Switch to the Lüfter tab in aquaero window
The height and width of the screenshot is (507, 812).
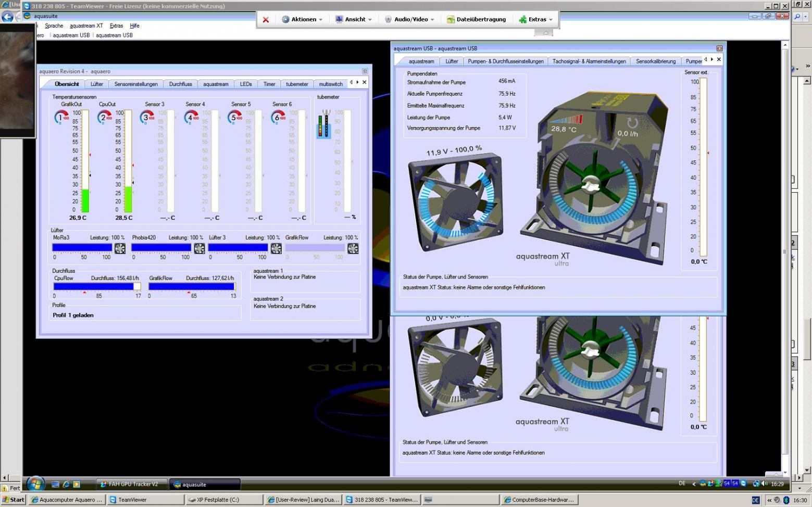pyautogui.click(x=97, y=84)
